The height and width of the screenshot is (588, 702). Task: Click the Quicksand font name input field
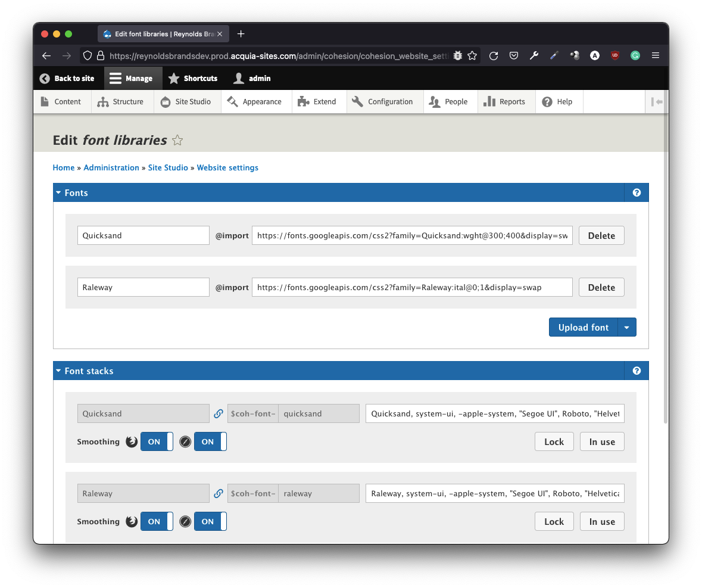pyautogui.click(x=143, y=235)
